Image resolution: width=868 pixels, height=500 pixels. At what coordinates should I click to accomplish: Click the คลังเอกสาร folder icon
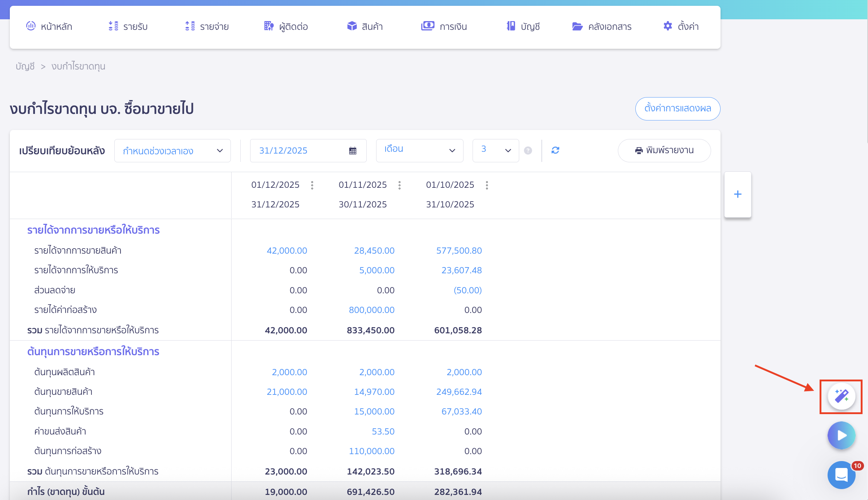[x=577, y=26]
